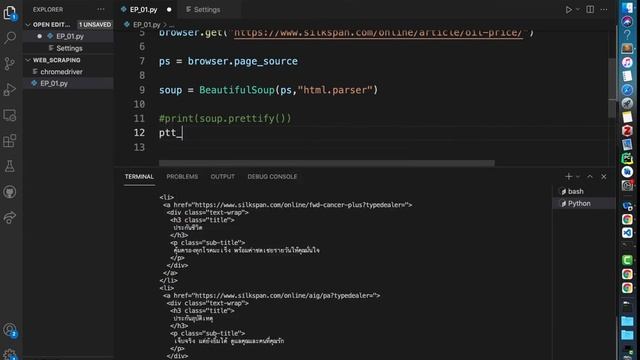Click the commented print(soup.prettify()) line
Screen dimensions: 640x360
(x=225, y=119)
